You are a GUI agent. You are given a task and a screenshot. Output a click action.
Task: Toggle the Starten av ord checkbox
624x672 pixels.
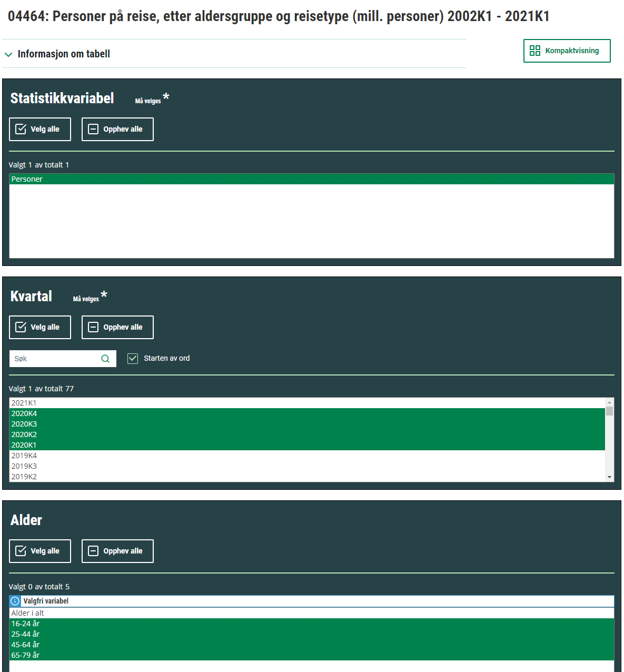133,358
